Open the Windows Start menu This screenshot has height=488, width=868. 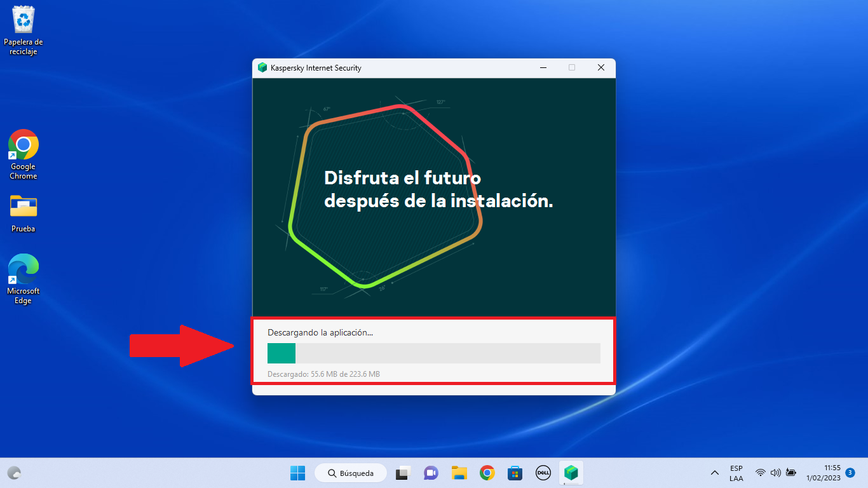click(x=297, y=473)
